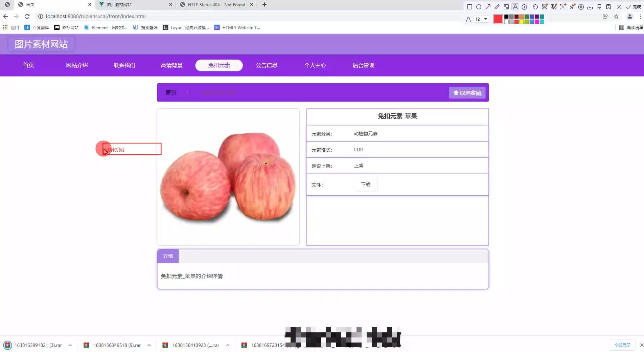Image resolution: width=644 pixels, height=352 pixels.
Task: Pick the pen freehand drawing tool
Action: [497, 7]
